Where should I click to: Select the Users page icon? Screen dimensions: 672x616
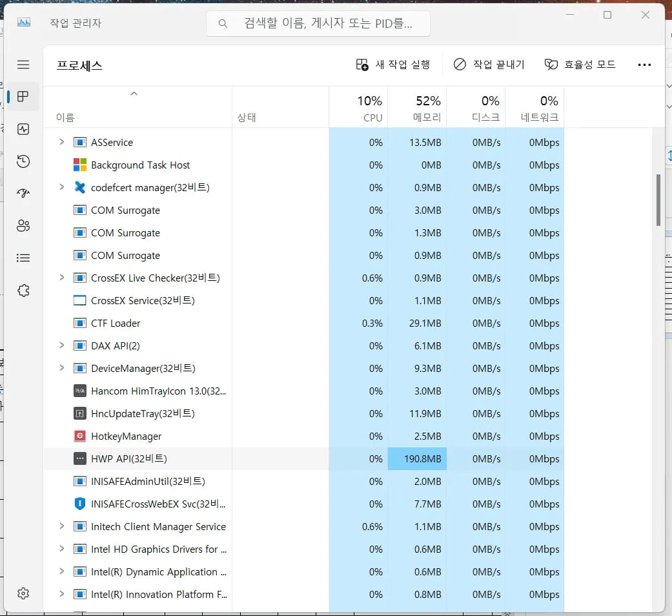(x=23, y=226)
